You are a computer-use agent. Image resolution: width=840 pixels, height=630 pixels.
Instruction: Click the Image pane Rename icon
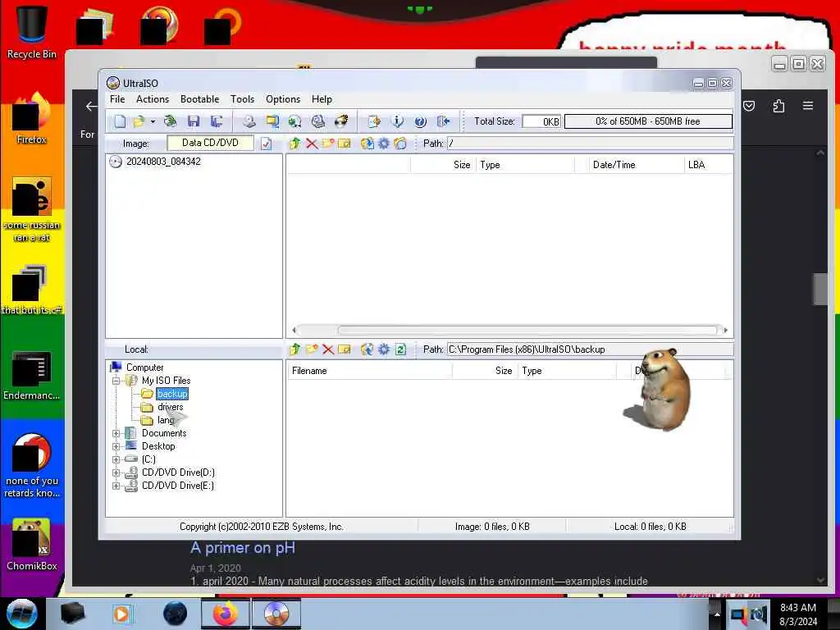[x=345, y=144]
